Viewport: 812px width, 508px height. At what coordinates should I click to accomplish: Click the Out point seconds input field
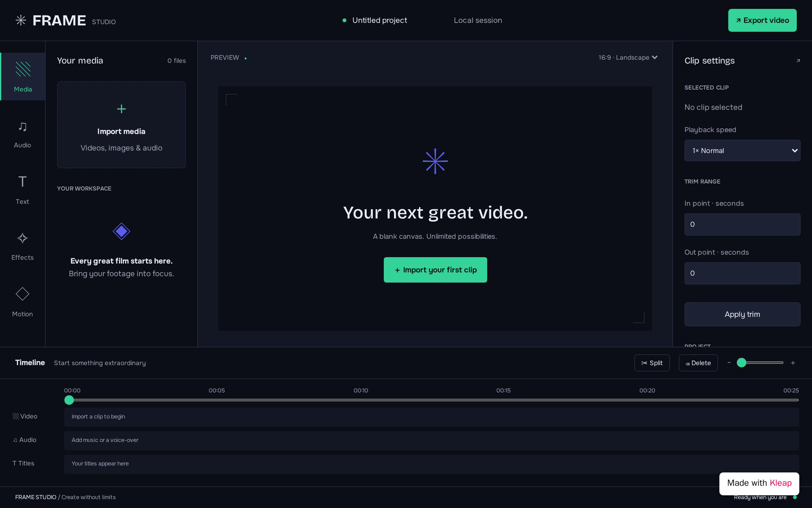(x=742, y=273)
